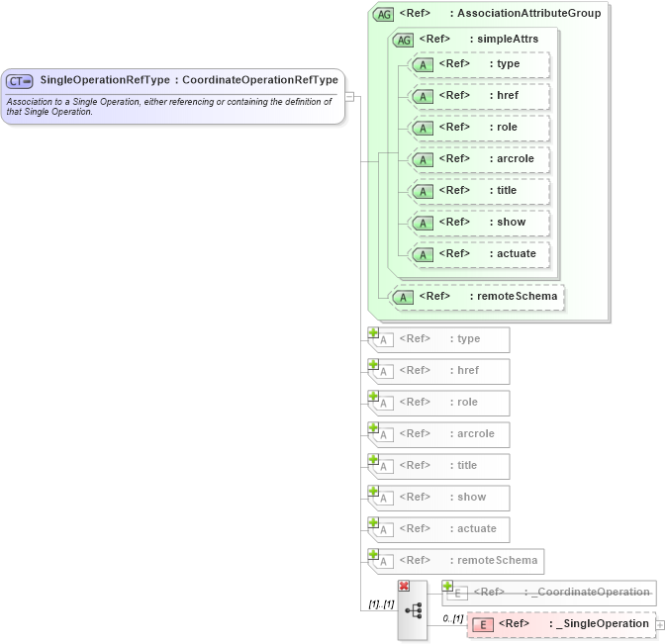This screenshot has width=666, height=644.
Task: Click the A icon of green arcrole attribute
Action: pyautogui.click(x=423, y=159)
